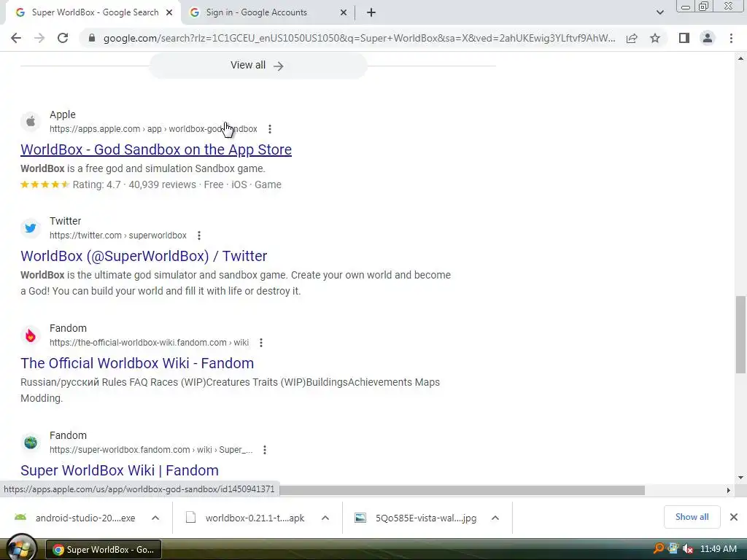
Task: Open the worldbox-0.21.1 apk download
Action: click(x=247, y=518)
